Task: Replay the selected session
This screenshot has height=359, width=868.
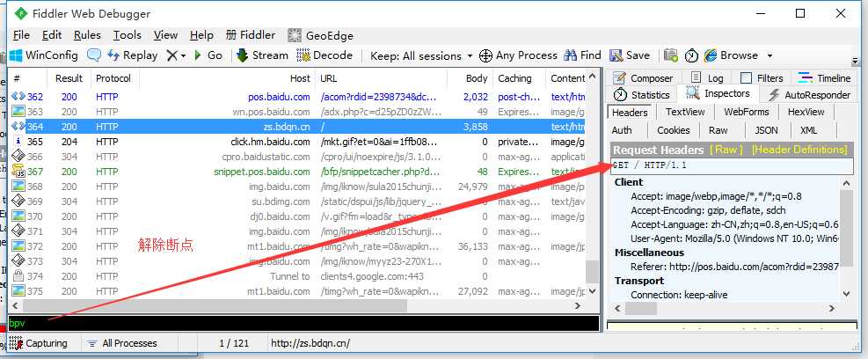Action: click(132, 55)
